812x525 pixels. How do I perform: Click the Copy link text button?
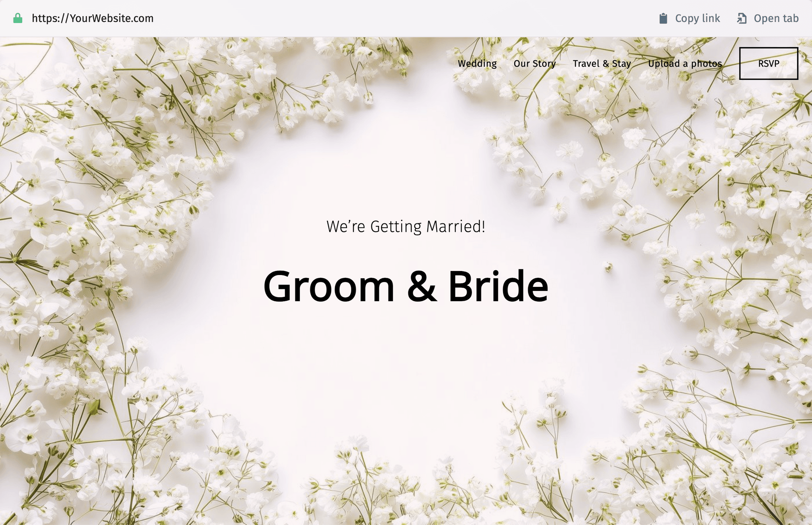697,18
